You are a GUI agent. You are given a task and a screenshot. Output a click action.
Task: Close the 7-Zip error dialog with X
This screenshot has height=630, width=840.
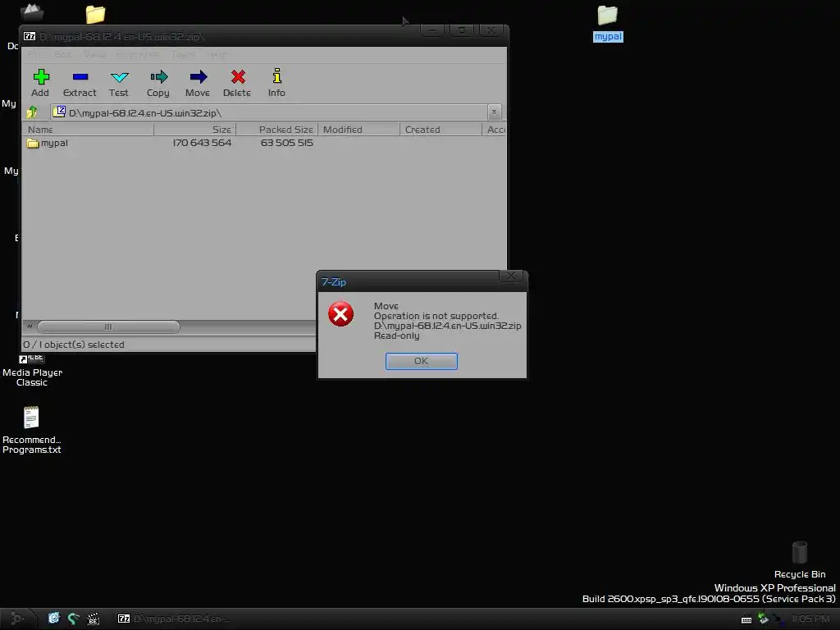click(x=510, y=276)
